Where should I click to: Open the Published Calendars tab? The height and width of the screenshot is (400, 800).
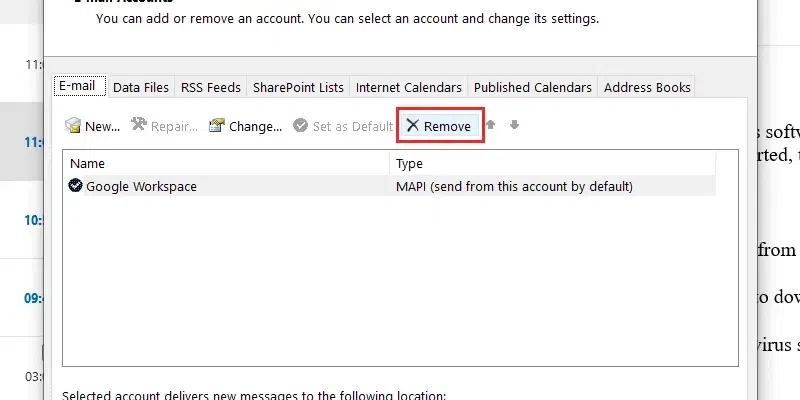click(x=533, y=87)
